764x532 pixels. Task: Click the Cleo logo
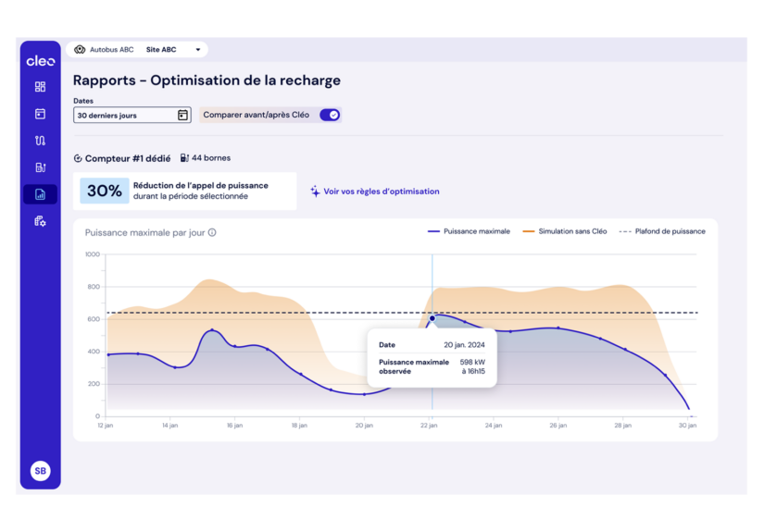[x=40, y=61]
